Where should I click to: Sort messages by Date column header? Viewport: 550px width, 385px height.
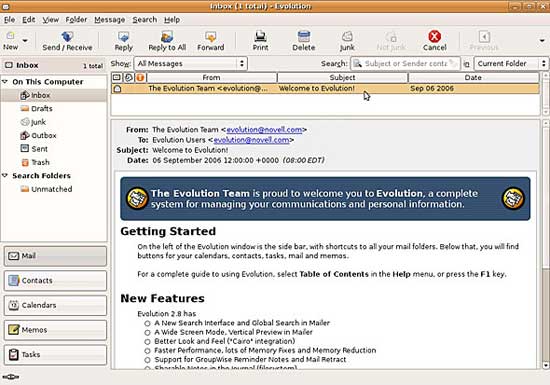[473, 77]
